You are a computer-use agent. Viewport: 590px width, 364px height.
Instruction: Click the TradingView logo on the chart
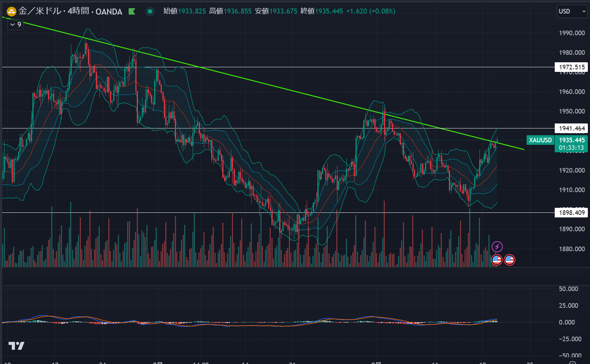point(16,345)
